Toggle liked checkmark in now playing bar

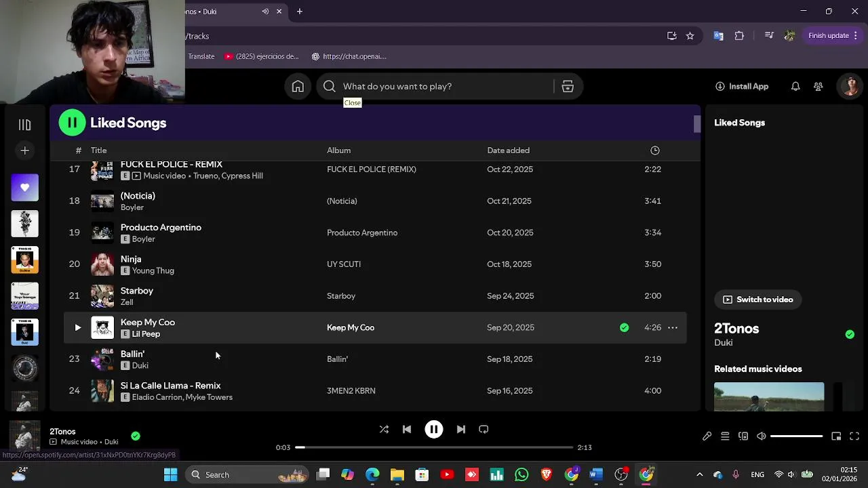click(x=136, y=436)
